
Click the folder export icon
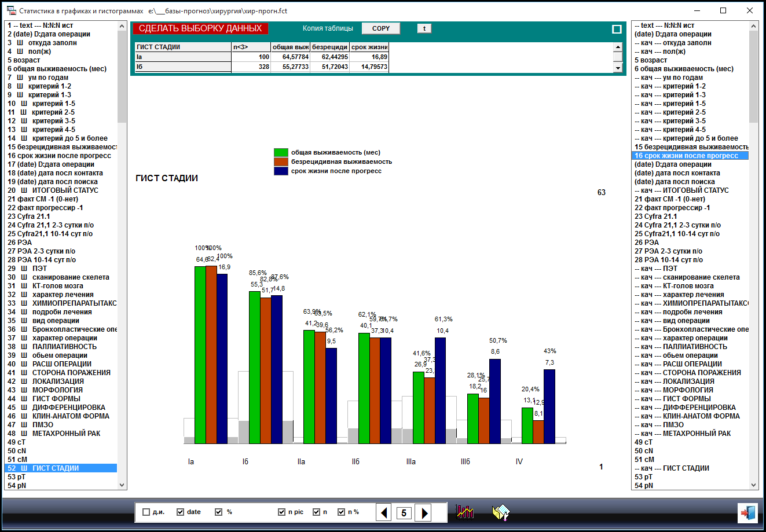501,512
